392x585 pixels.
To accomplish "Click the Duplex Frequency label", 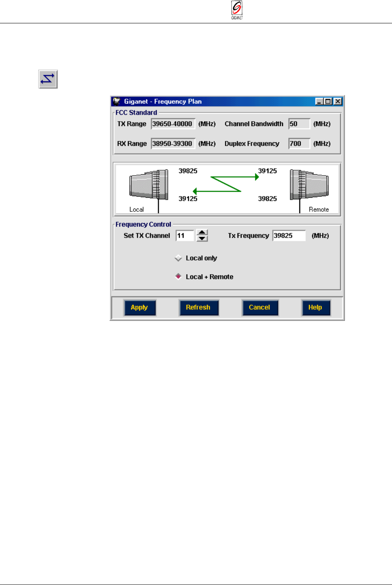I will [252, 144].
